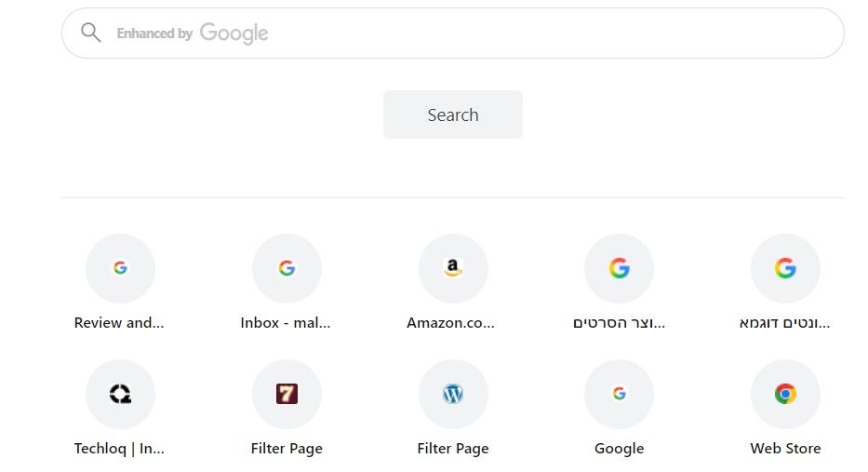868x472 pixels.
Task: Open the Google icon above "Inbox - mal..."
Action: (x=287, y=268)
